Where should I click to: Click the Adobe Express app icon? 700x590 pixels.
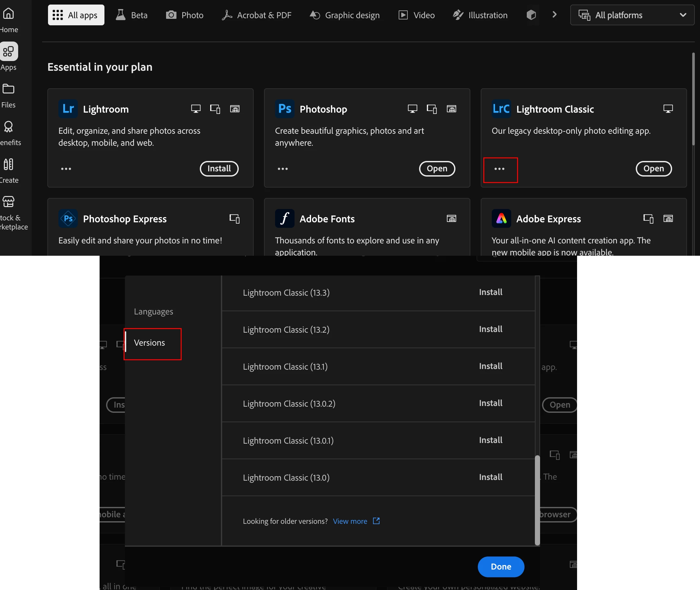coord(501,218)
